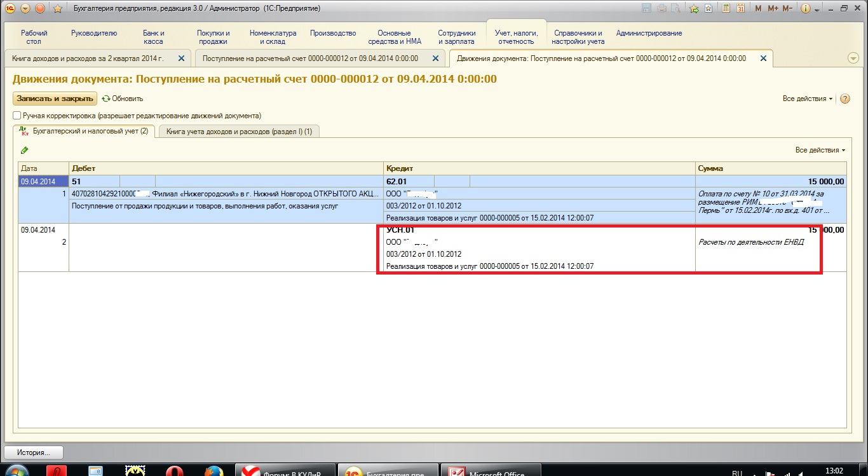Click the M+ memory add button
This screenshot has height=476, width=868.
click(773, 8)
